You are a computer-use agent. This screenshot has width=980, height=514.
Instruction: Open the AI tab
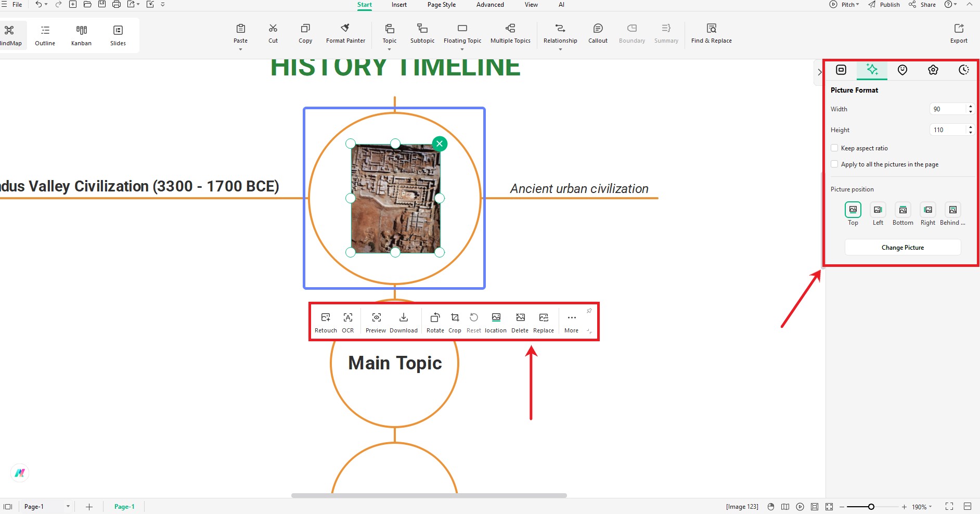pos(561,5)
